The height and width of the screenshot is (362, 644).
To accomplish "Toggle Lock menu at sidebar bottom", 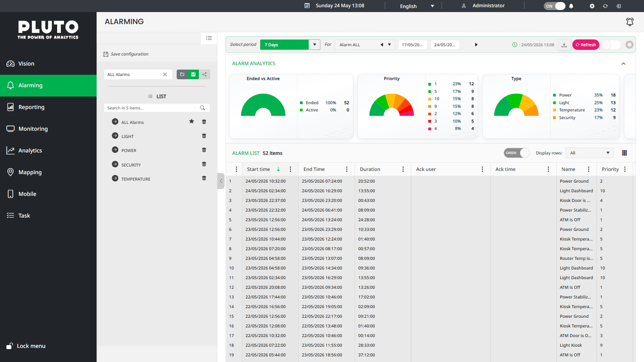I will tap(26, 346).
